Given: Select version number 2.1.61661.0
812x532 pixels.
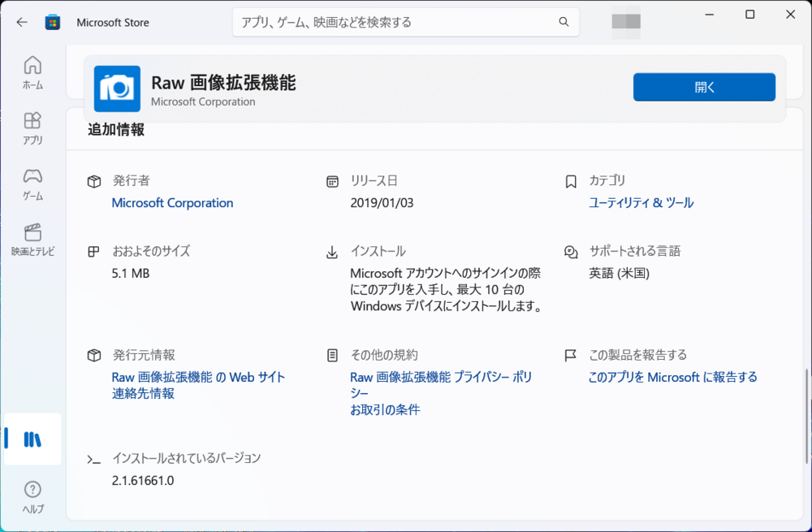Looking at the screenshot, I should pyautogui.click(x=143, y=480).
